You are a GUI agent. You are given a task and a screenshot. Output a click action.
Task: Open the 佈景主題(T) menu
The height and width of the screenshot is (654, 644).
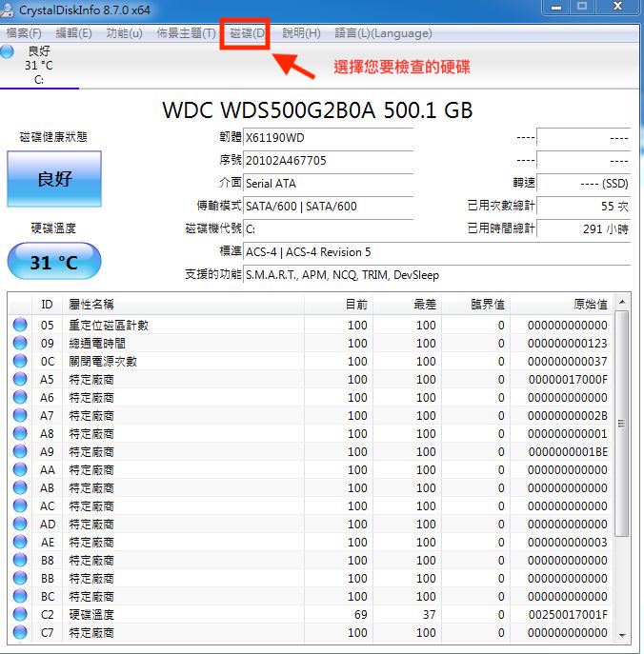186,33
